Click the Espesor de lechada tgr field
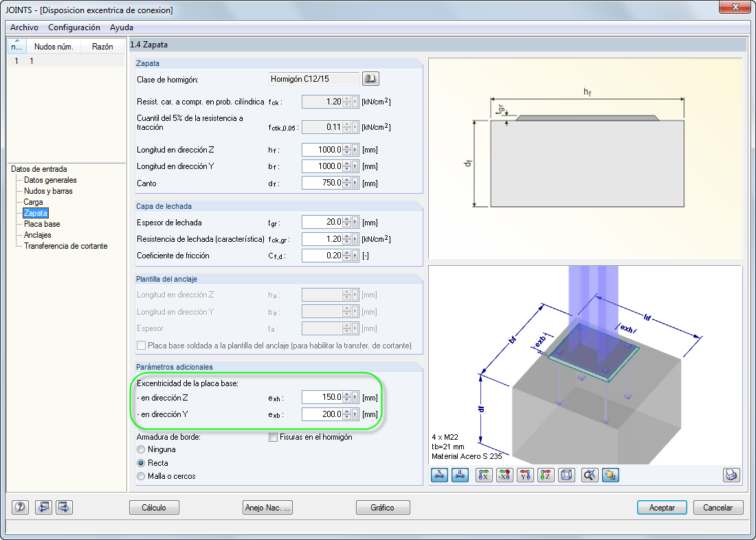 click(322, 223)
